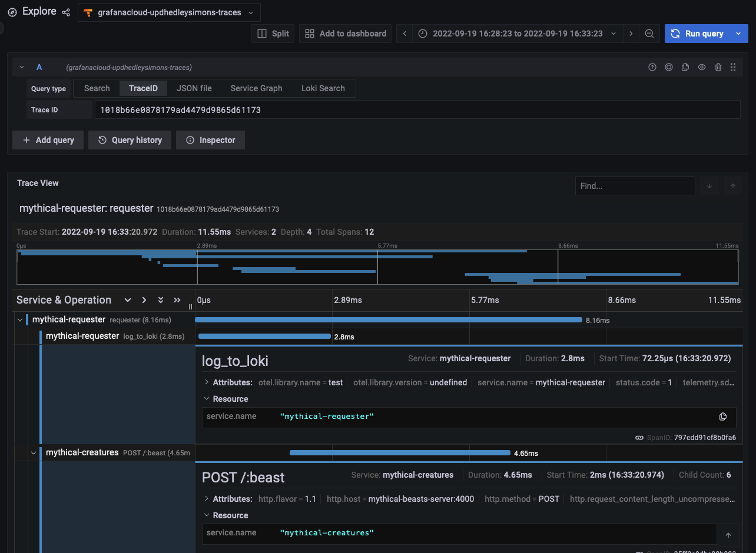756x553 pixels.
Task: Click the Add query button
Action: pos(48,140)
